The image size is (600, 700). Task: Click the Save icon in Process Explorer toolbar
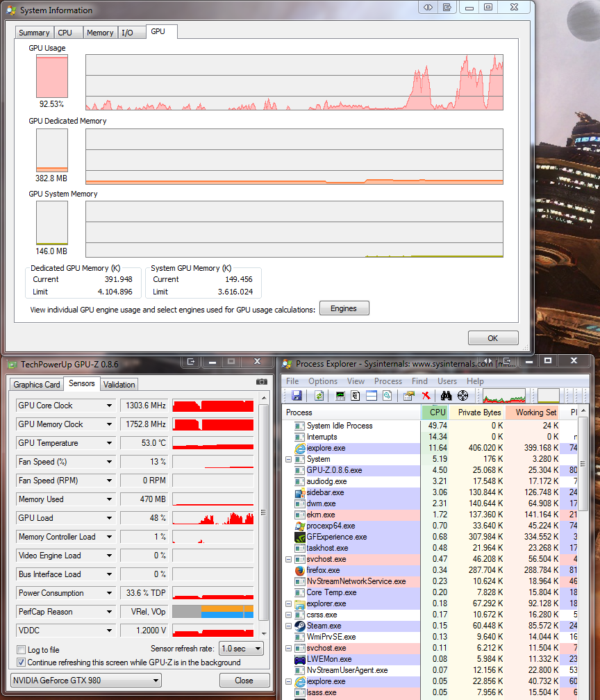(x=297, y=396)
